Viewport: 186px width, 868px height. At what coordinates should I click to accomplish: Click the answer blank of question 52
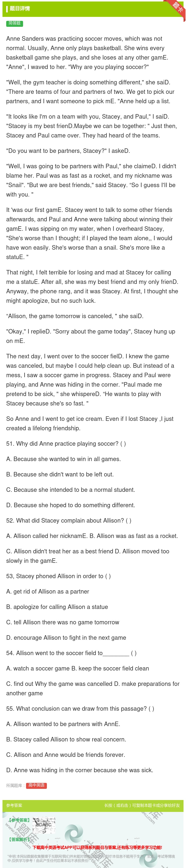click(x=128, y=520)
